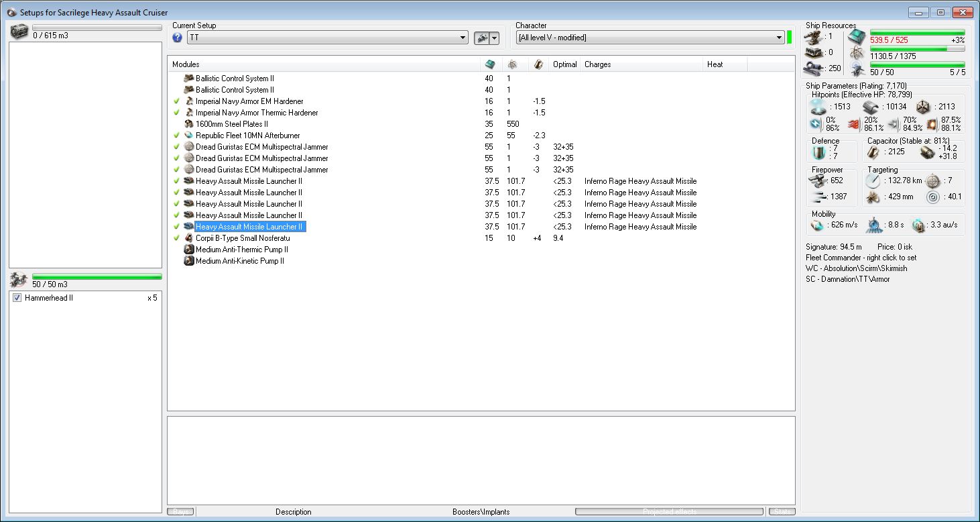Click the calibration icon showing 250
Image resolution: width=980 pixels, height=522 pixels.
click(x=814, y=68)
